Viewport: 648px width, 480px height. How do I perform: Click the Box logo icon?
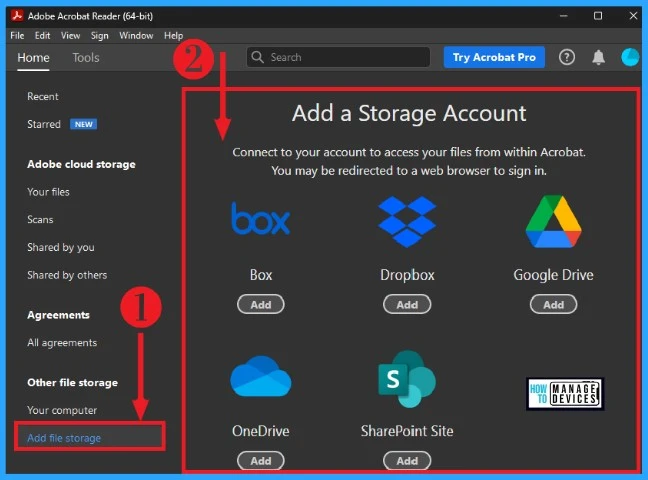point(260,218)
